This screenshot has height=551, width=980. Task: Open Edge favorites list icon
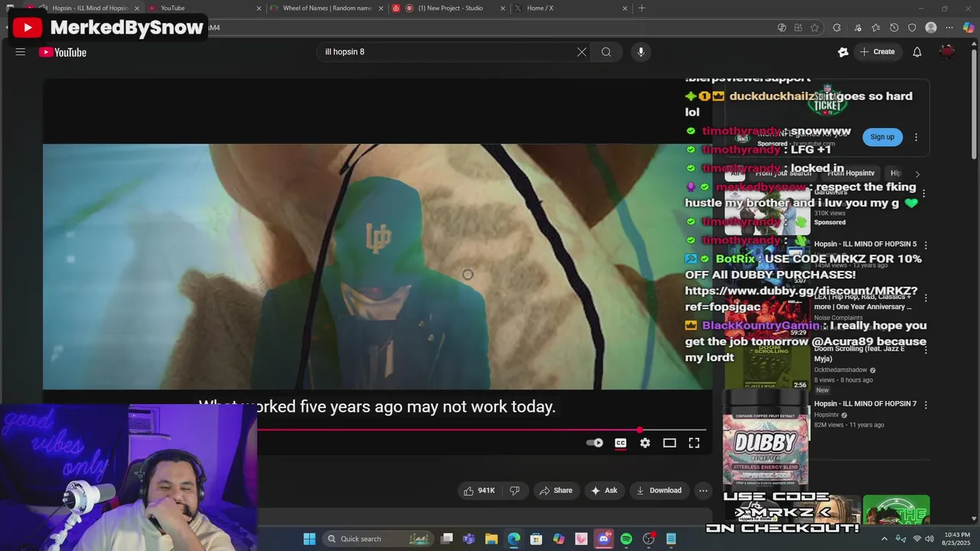pyautogui.click(x=875, y=28)
